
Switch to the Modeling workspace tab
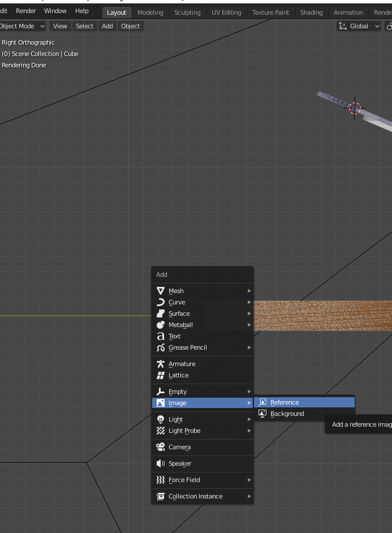tap(150, 12)
